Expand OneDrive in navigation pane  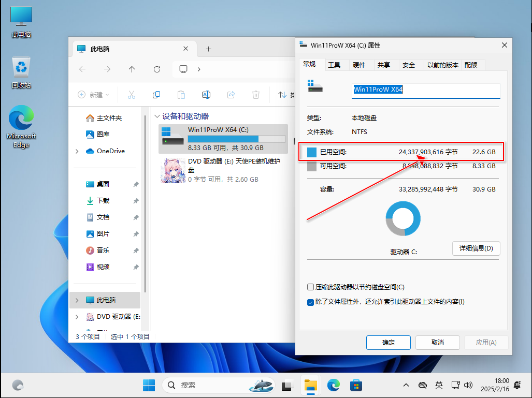[77, 151]
